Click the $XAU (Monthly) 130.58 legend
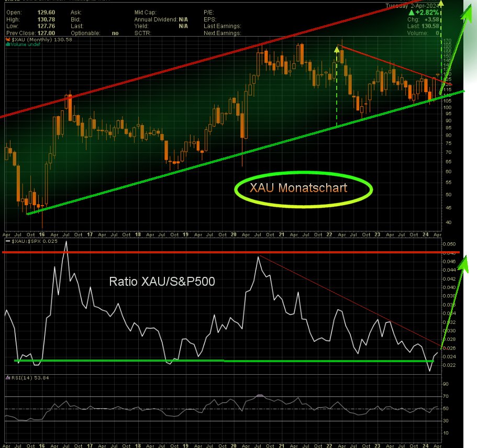This screenshot has height=448, width=477. coord(42,40)
